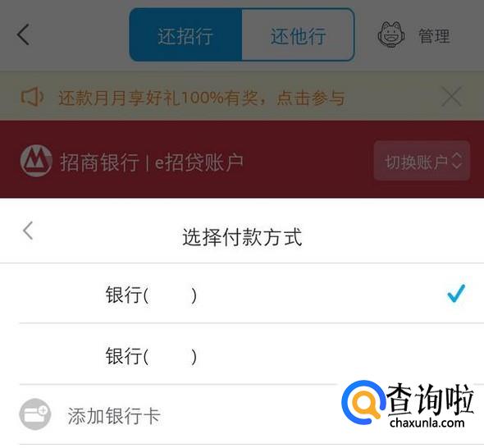484x448 pixels.
Task: Dismiss the repayment promotion banner
Action: tap(451, 97)
